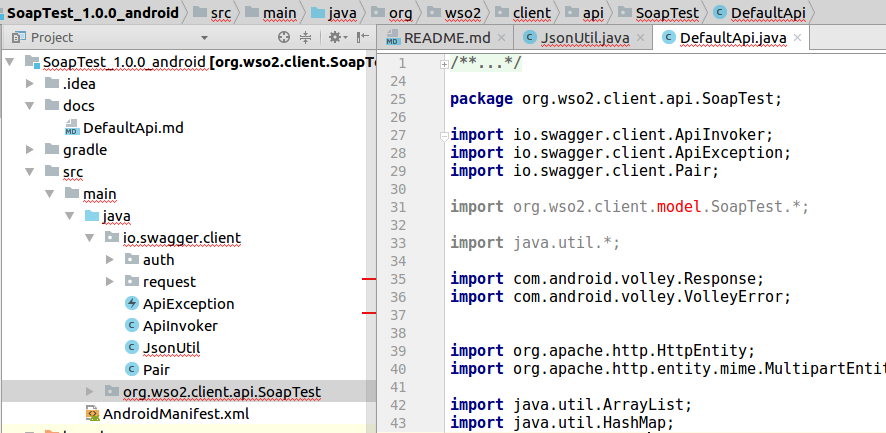886x433 pixels.
Task: Select the DefaultApi.java tab
Action: (733, 38)
